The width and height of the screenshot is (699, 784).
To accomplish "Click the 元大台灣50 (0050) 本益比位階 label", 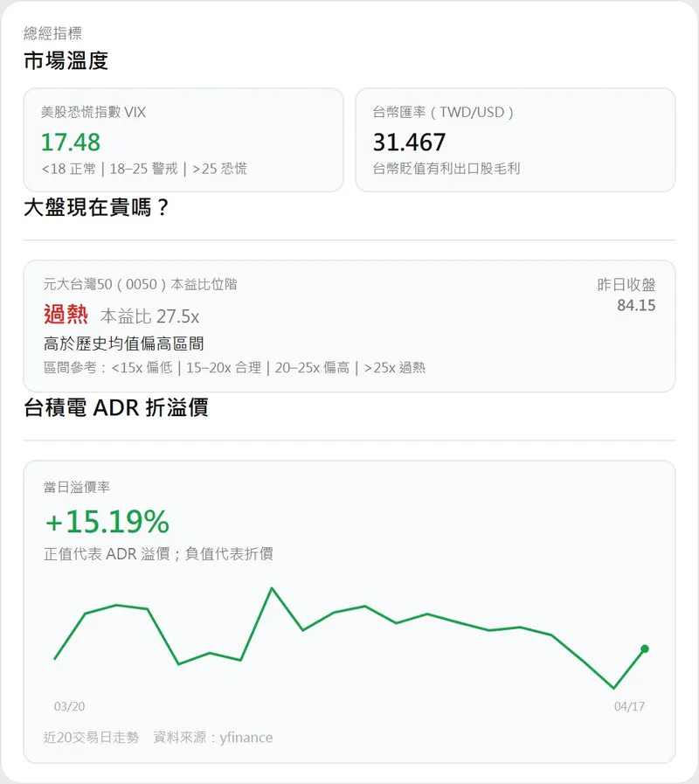I will [x=140, y=284].
